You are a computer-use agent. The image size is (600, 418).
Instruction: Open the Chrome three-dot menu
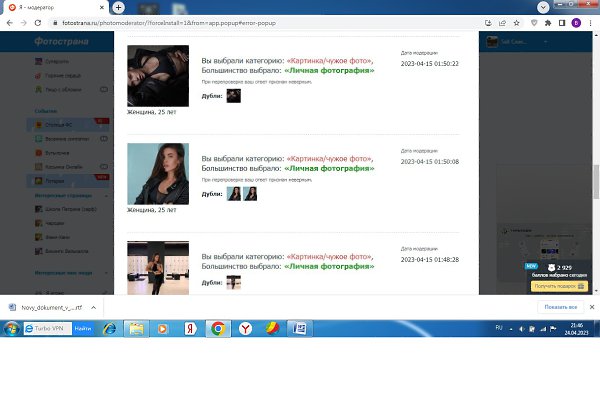click(591, 22)
